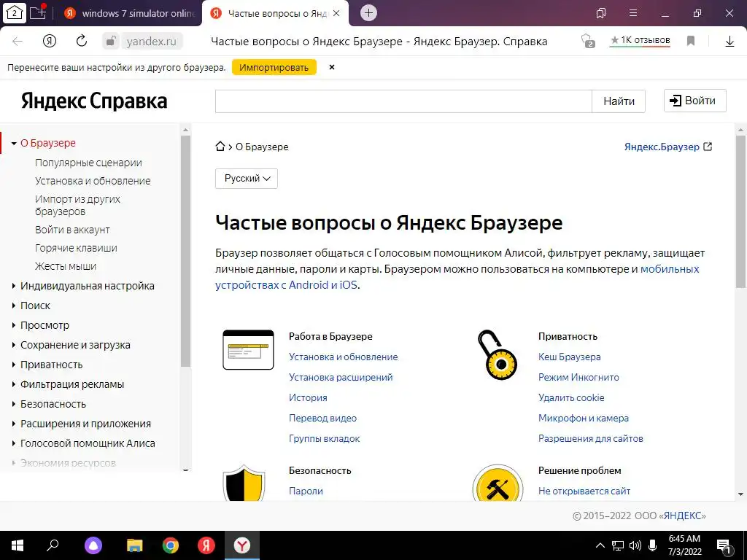Screen dimensions: 747x560
Task: Click the Найти search button
Action: click(619, 101)
